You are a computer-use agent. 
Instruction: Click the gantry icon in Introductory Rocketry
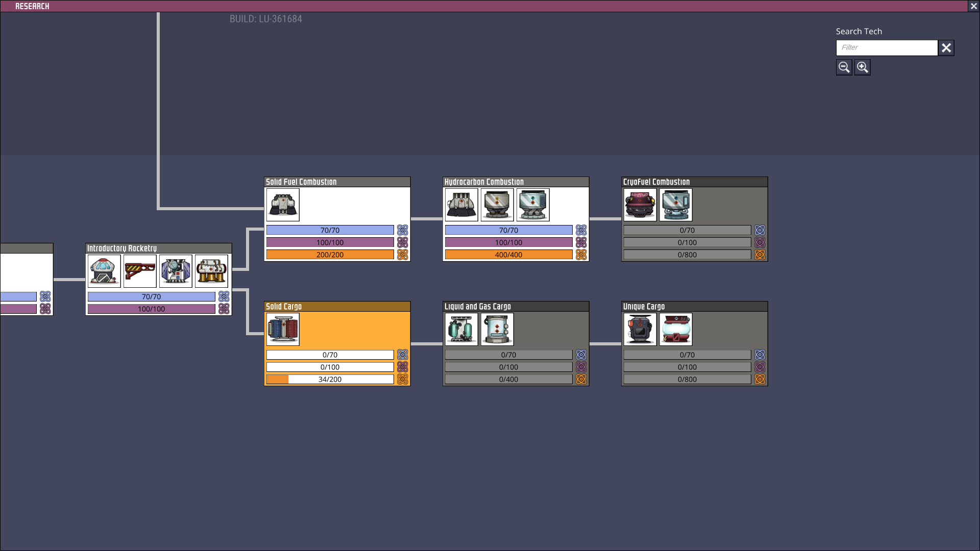click(140, 271)
